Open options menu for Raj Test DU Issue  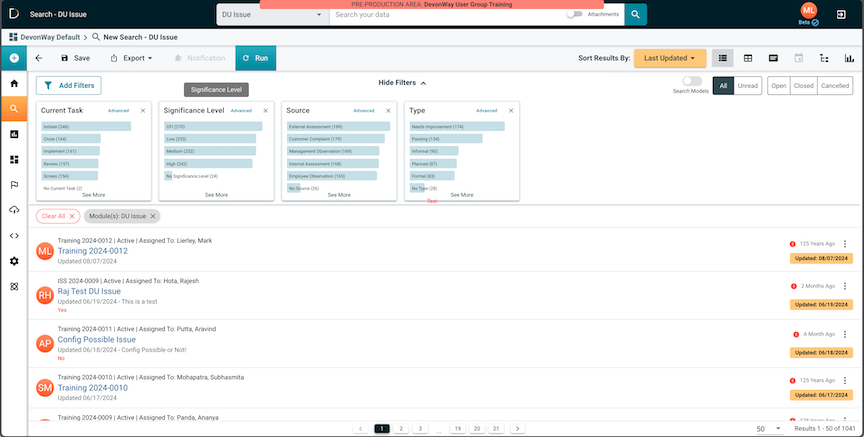tap(845, 286)
